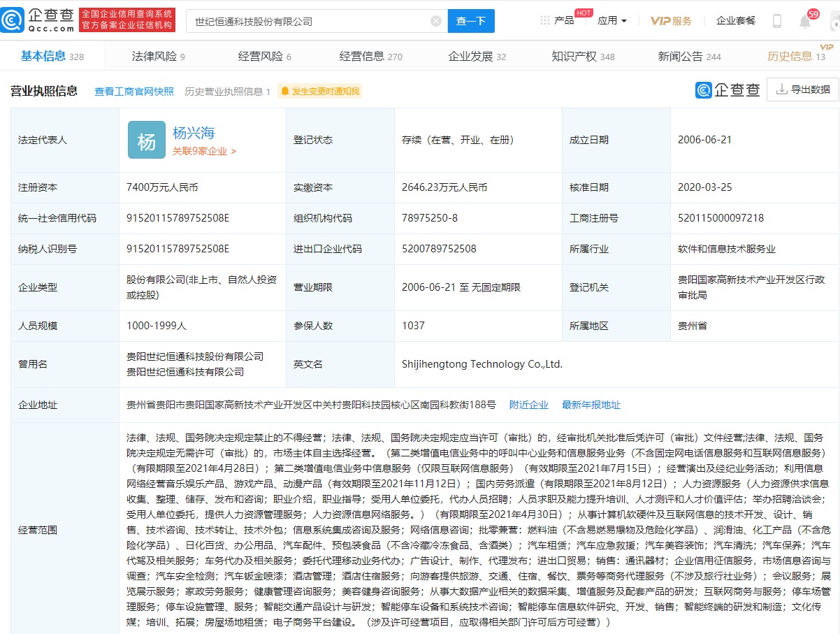Open notifications bell with 59 badge
The width and height of the screenshot is (840, 634).
(x=805, y=21)
